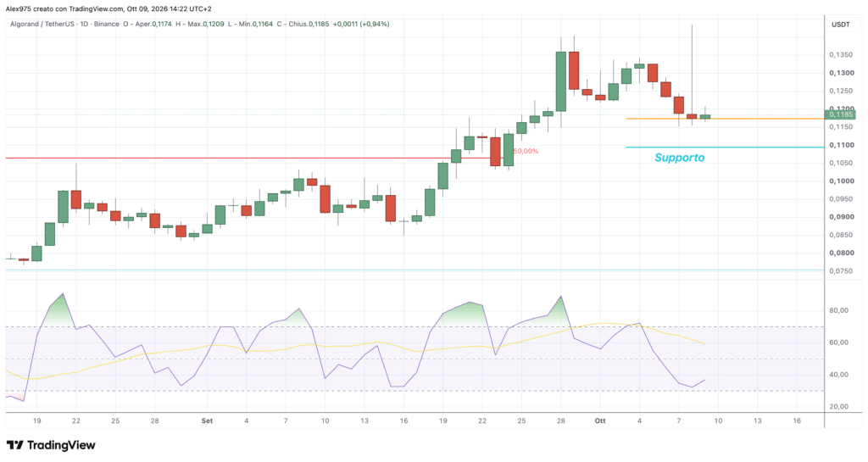Screen dimensions: 868x462
Task: Click the '+0,0011 (+0,94%)' change value
Action: coord(361,25)
